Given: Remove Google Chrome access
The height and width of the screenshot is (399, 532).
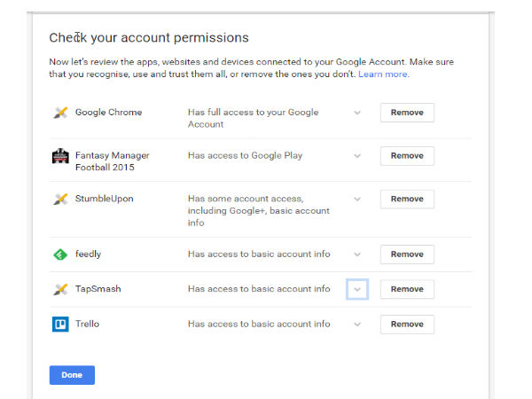Looking at the screenshot, I should [407, 113].
